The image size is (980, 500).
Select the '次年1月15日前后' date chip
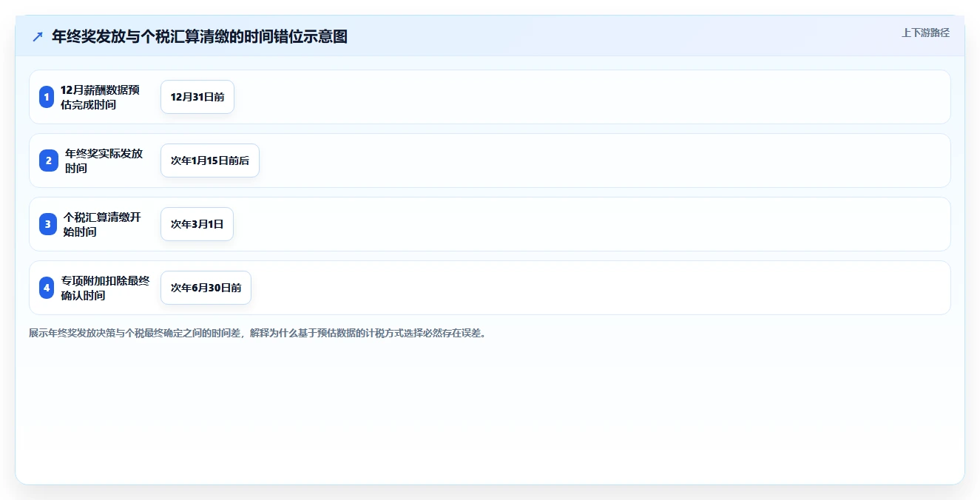pos(210,161)
